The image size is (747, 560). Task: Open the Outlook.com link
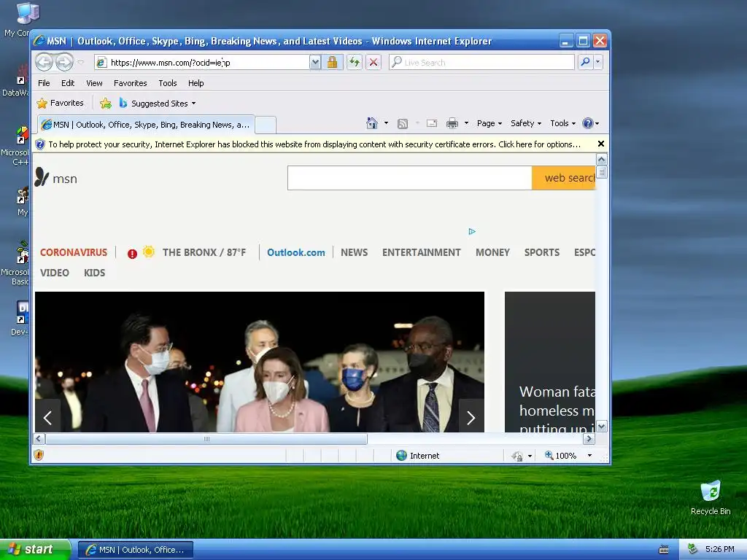pos(296,252)
